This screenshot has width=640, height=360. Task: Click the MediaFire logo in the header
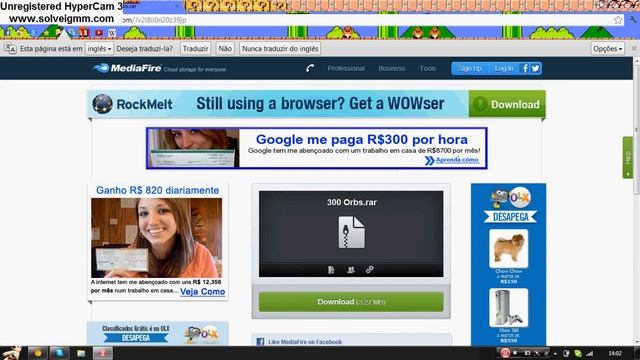127,68
